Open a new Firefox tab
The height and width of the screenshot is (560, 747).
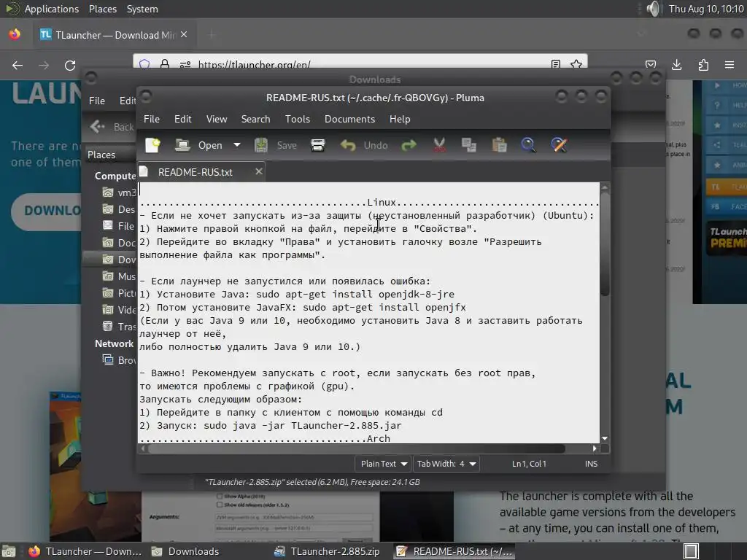point(212,35)
